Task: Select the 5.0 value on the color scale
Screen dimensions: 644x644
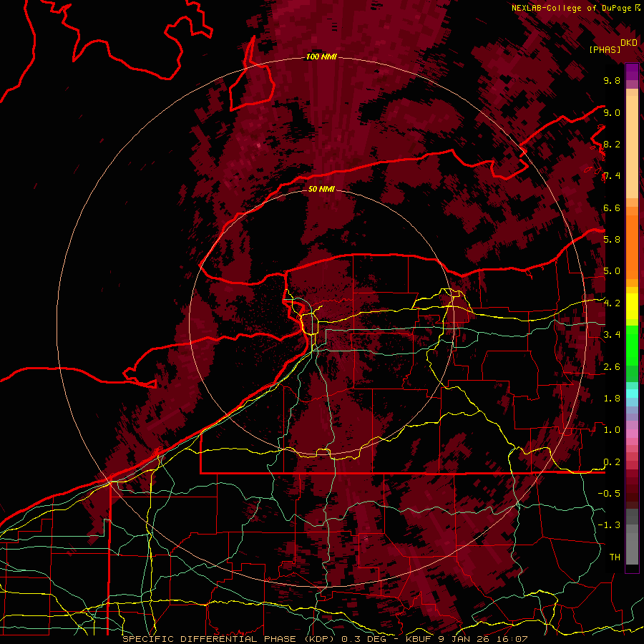Action: pyautogui.click(x=612, y=271)
